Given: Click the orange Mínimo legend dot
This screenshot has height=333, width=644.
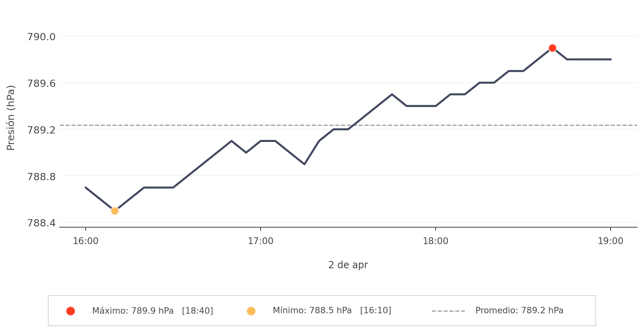Looking at the screenshot, I should coord(251,311).
